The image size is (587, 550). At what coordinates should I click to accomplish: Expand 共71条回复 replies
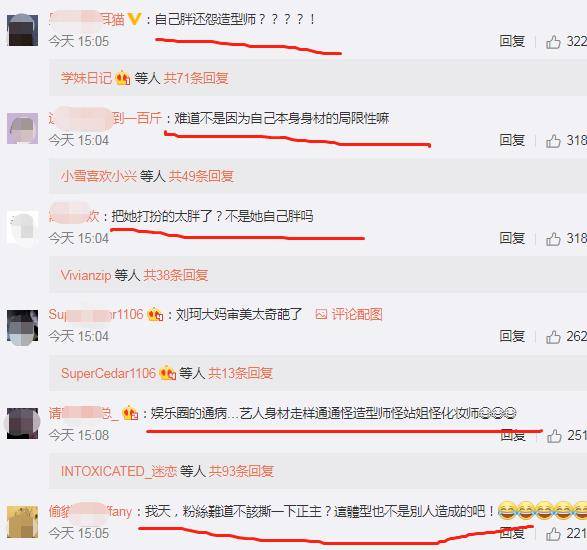pos(196,78)
